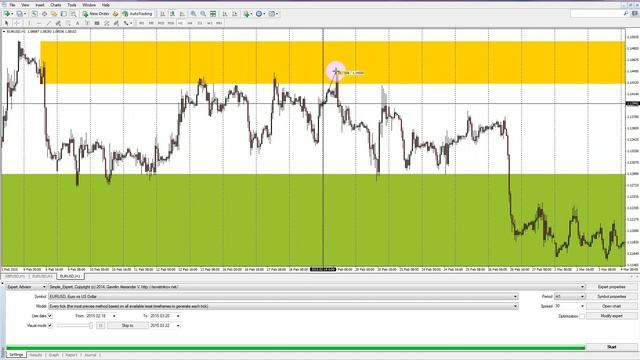640x360 pixels.
Task: Select the M5 timeframe button
Action: [151, 23]
